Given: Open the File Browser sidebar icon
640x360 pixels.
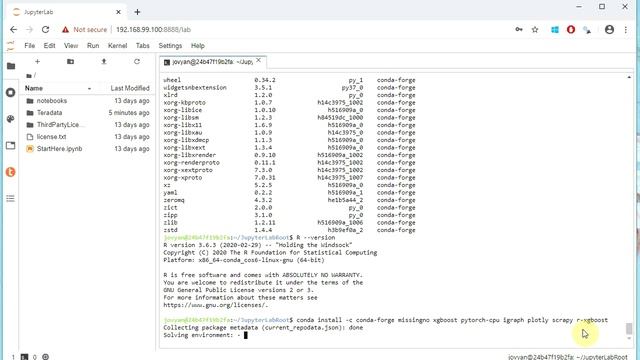Looking at the screenshot, I should pyautogui.click(x=11, y=66).
